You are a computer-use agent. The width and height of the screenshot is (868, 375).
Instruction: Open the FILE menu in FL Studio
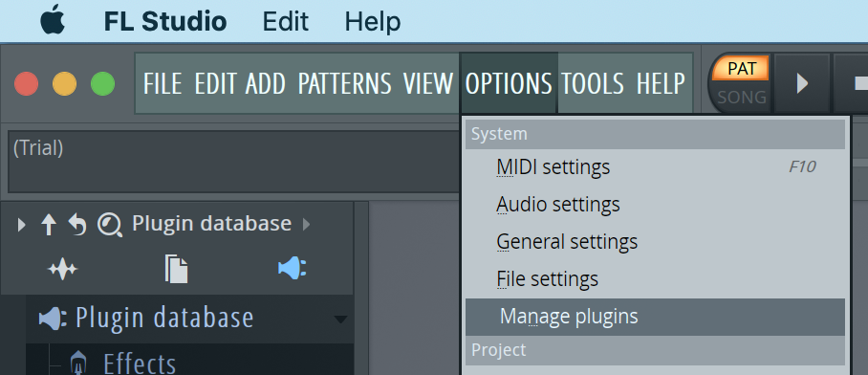(163, 83)
